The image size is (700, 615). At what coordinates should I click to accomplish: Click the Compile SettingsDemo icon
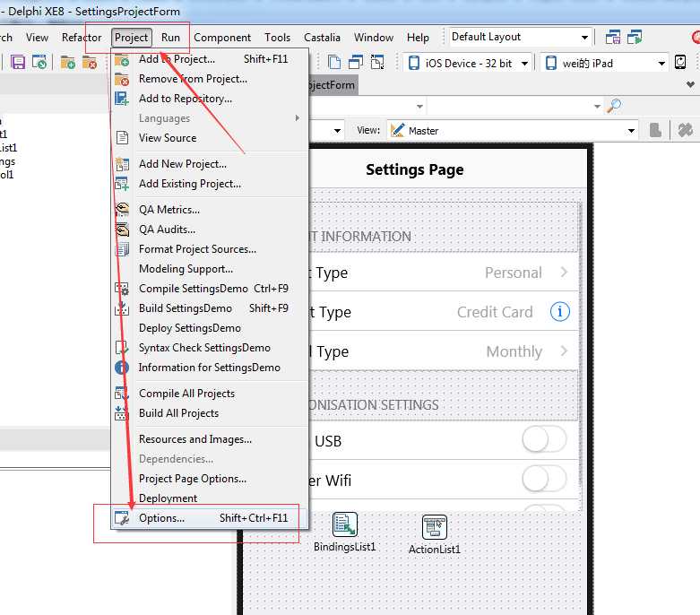(122, 289)
